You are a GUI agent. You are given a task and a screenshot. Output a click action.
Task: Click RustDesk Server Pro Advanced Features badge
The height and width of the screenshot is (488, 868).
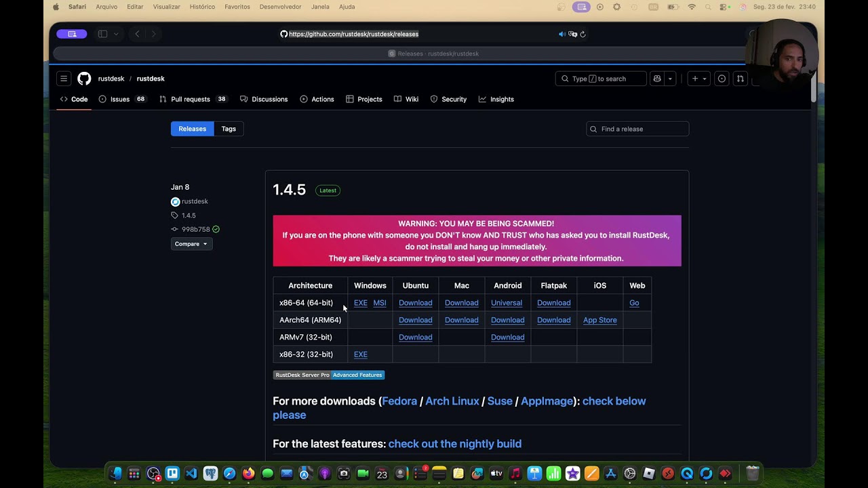[x=329, y=375]
